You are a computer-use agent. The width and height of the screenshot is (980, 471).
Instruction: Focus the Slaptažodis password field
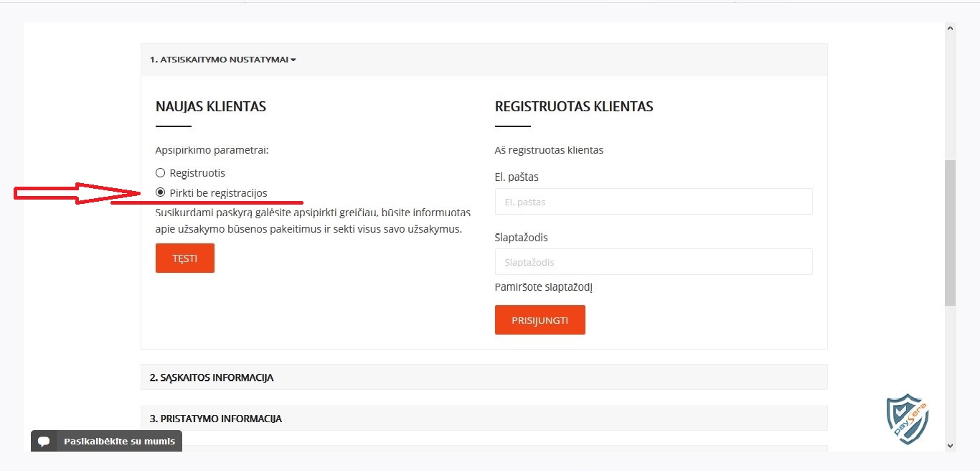click(x=654, y=262)
